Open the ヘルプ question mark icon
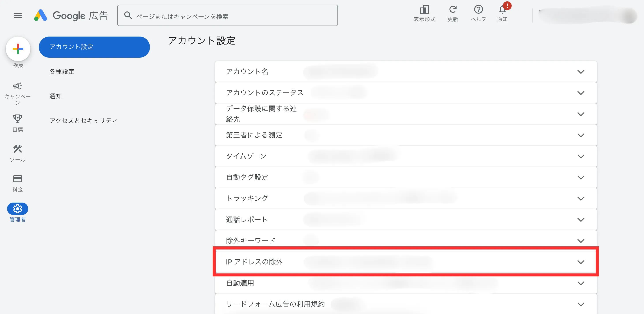The image size is (644, 314). pyautogui.click(x=478, y=10)
